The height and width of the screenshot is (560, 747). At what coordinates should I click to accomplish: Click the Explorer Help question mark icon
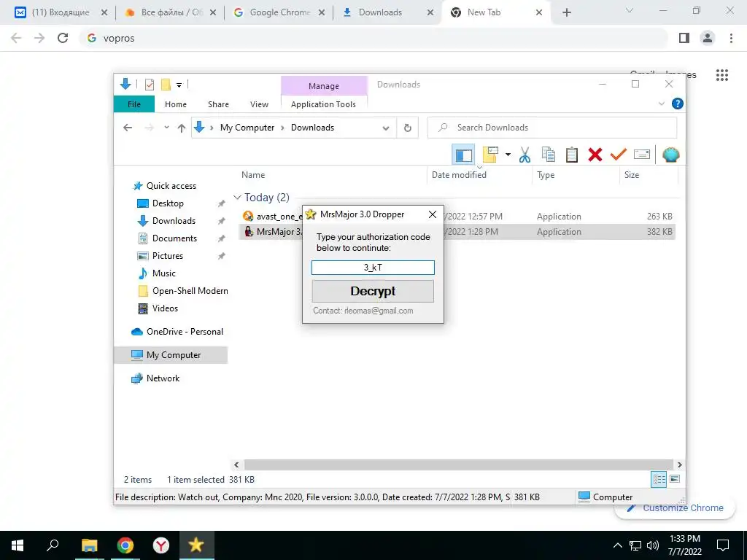pos(677,104)
